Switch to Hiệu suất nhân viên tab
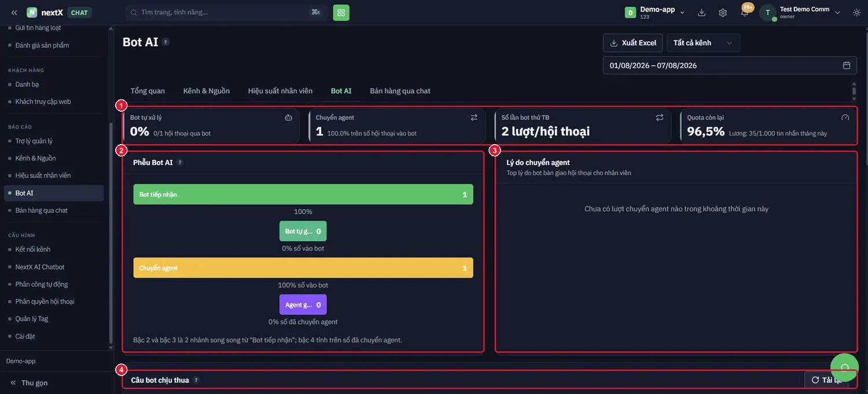 click(x=280, y=91)
